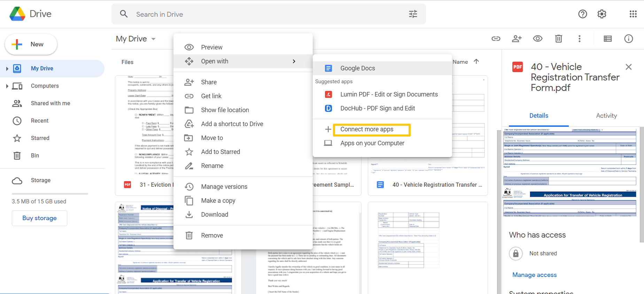Open the Settings gear icon
644x294 pixels.
tap(602, 14)
